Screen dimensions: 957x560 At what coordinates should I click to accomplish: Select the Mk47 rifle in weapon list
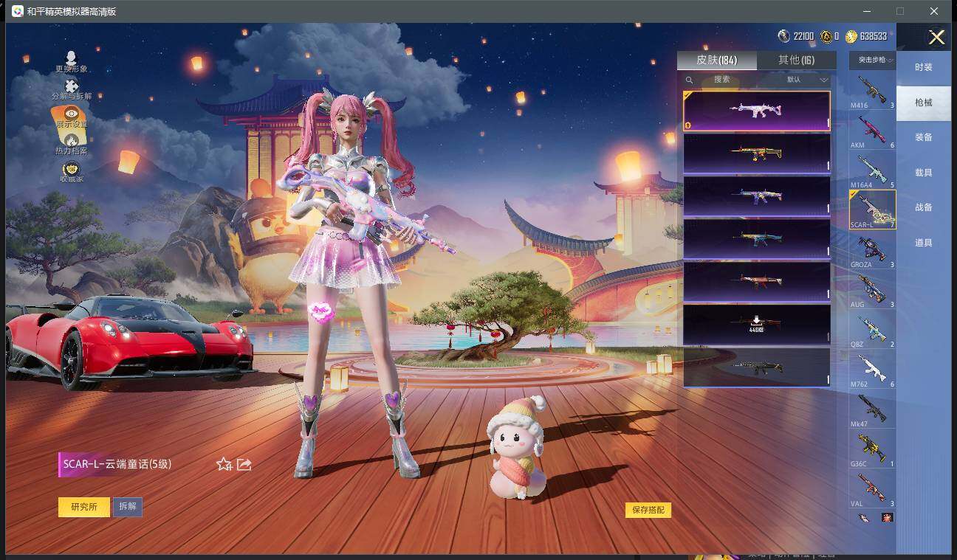[x=872, y=409]
